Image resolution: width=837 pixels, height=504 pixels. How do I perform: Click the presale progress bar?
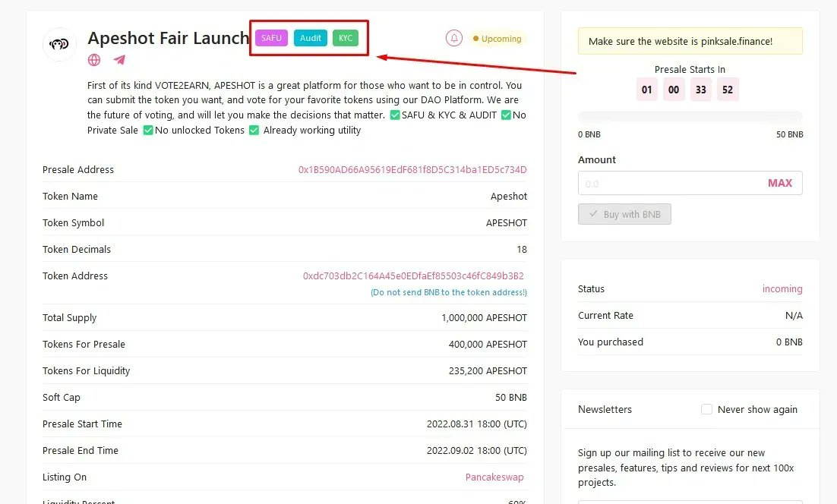pos(690,117)
